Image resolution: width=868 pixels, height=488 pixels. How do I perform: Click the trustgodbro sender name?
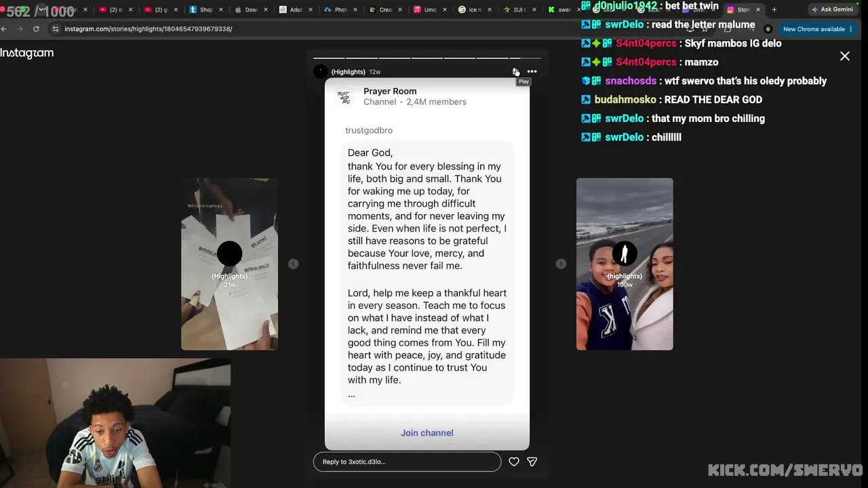[369, 130]
